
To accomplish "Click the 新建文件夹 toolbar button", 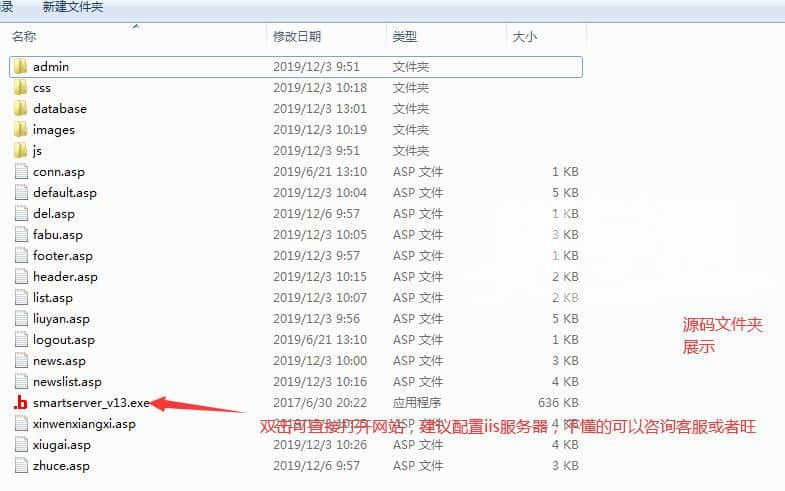I will (x=72, y=7).
